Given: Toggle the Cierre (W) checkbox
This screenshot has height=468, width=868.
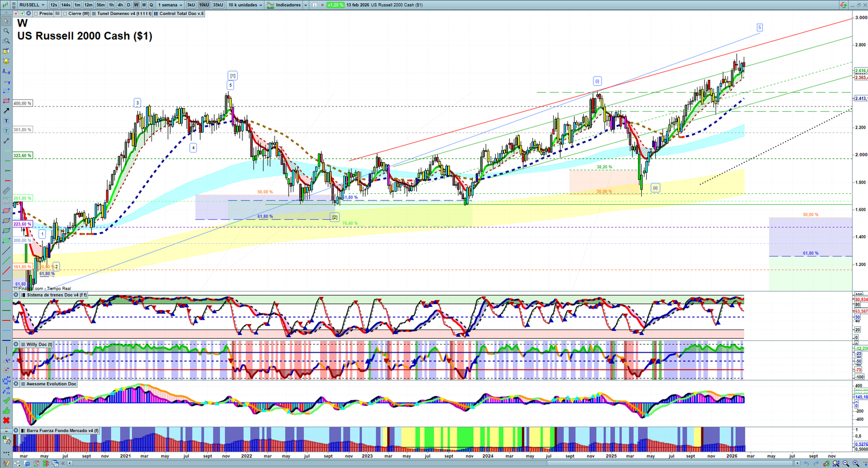Looking at the screenshot, I should tap(65, 14).
